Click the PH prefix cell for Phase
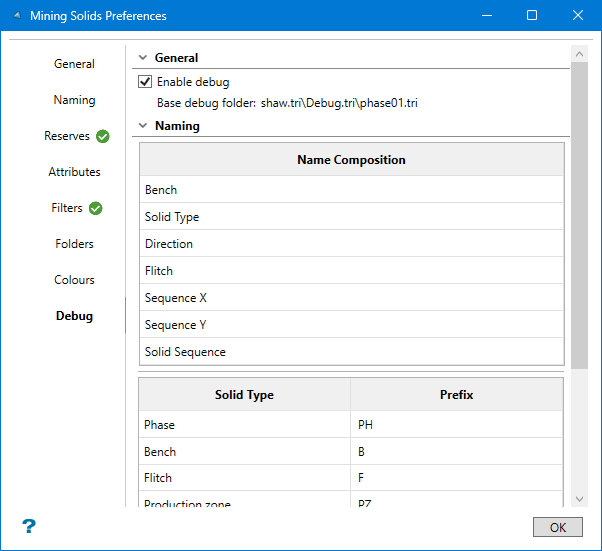The width and height of the screenshot is (602, 551). click(456, 425)
